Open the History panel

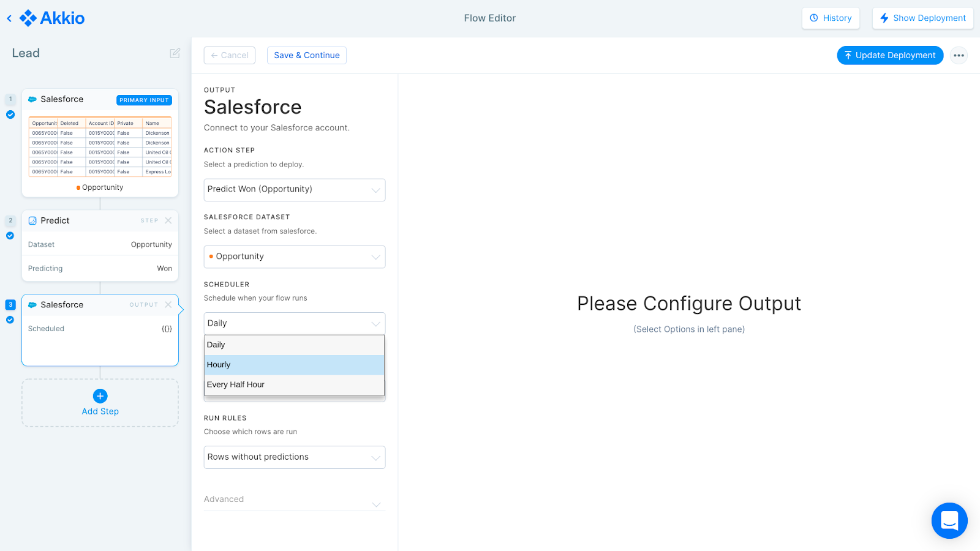click(x=831, y=18)
